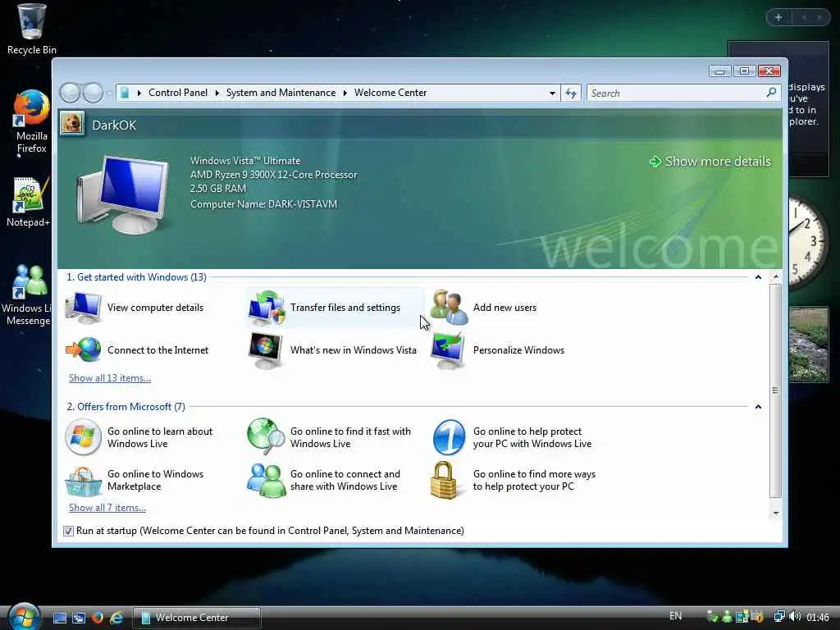Open the Start menu orb
840x630 pixels.
pyautogui.click(x=23, y=617)
